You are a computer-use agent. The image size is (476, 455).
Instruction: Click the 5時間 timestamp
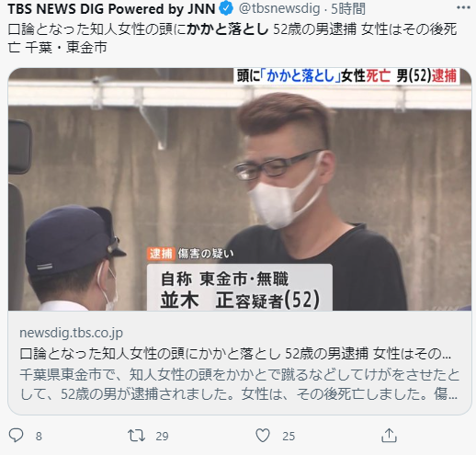pos(348,8)
